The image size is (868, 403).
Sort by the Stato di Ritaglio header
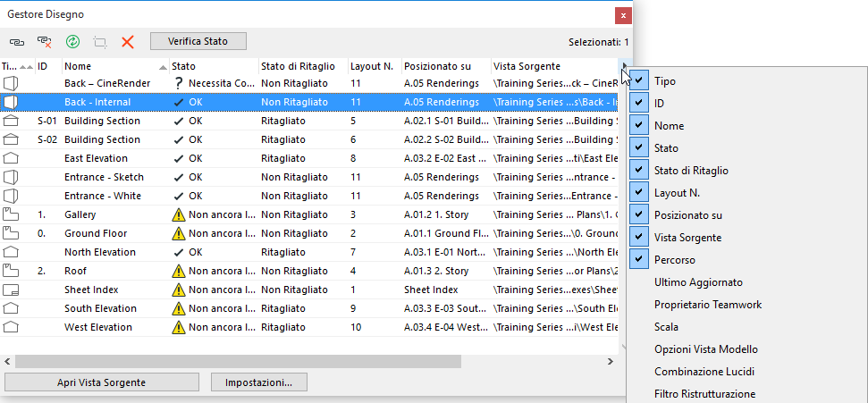(x=303, y=66)
